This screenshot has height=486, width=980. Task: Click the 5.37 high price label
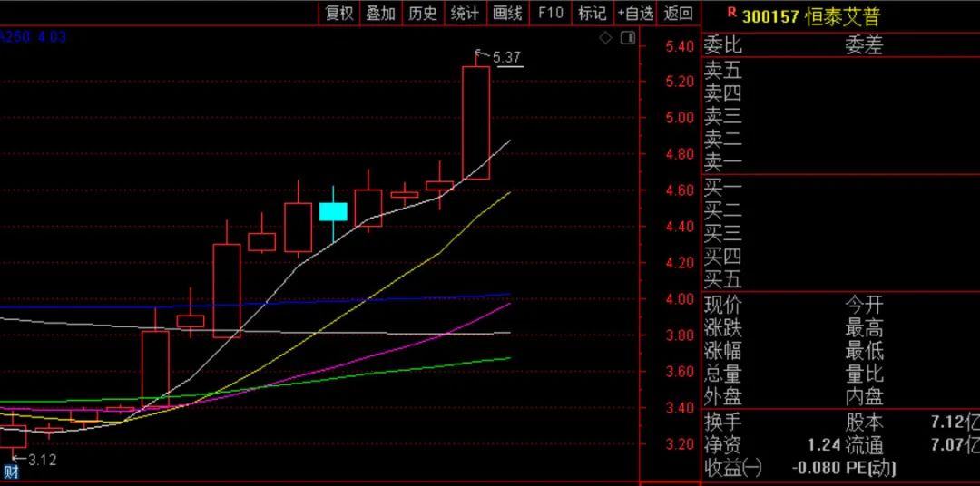pyautogui.click(x=506, y=58)
